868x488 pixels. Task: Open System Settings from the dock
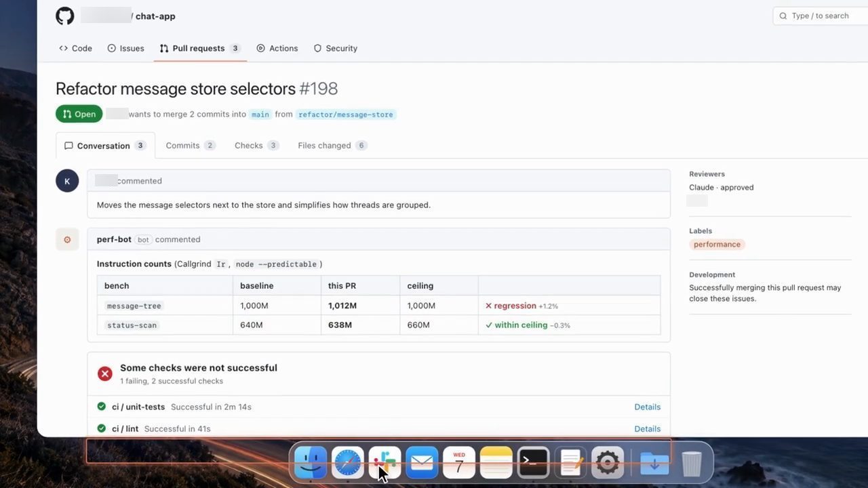pyautogui.click(x=608, y=463)
